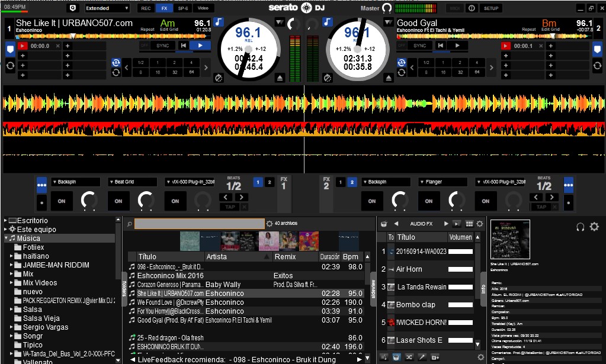Collapse the Música tree node
Screen dimensions: 606x364
tap(6, 238)
